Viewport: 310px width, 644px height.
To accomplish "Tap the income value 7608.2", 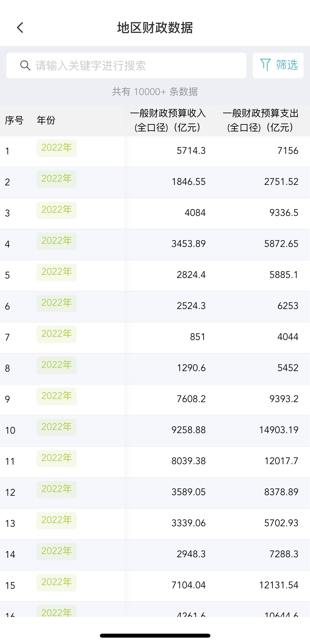I will (x=191, y=399).
